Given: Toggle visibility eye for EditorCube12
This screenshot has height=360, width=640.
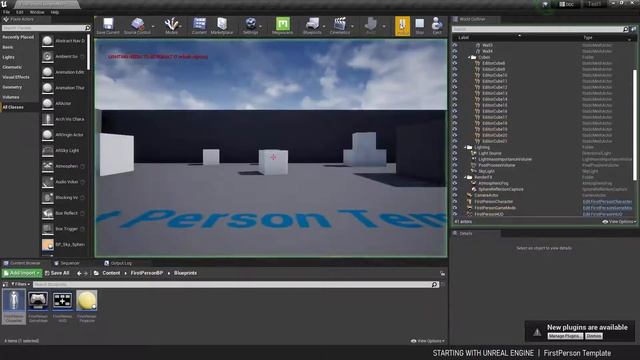Looking at the screenshot, I should tap(455, 87).
